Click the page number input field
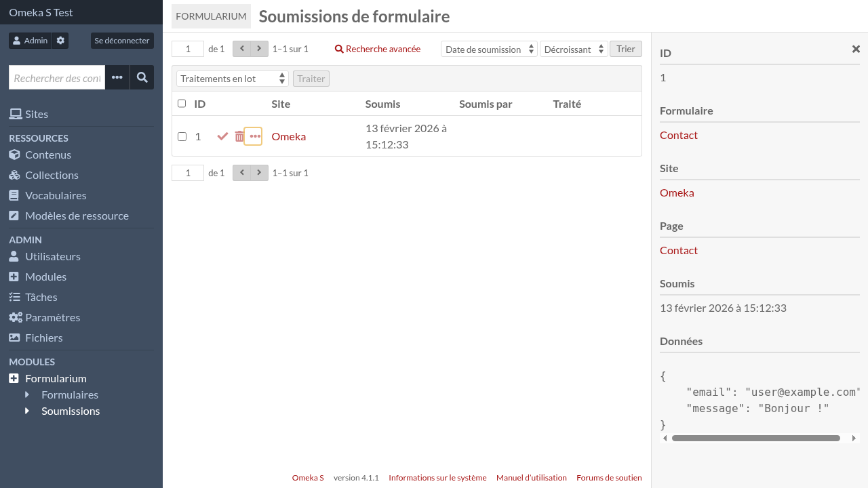868x488 pixels. click(188, 49)
